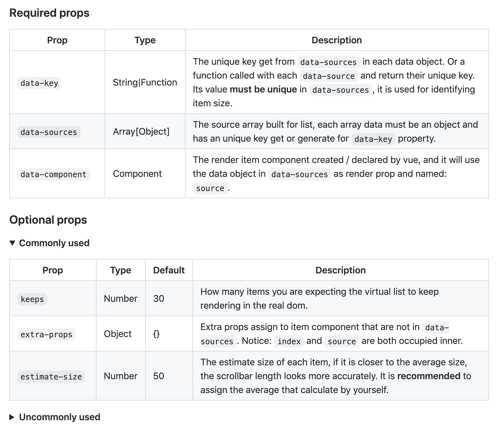The width and height of the screenshot is (504, 426).
Task: Click the default value 30
Action: click(x=159, y=299)
